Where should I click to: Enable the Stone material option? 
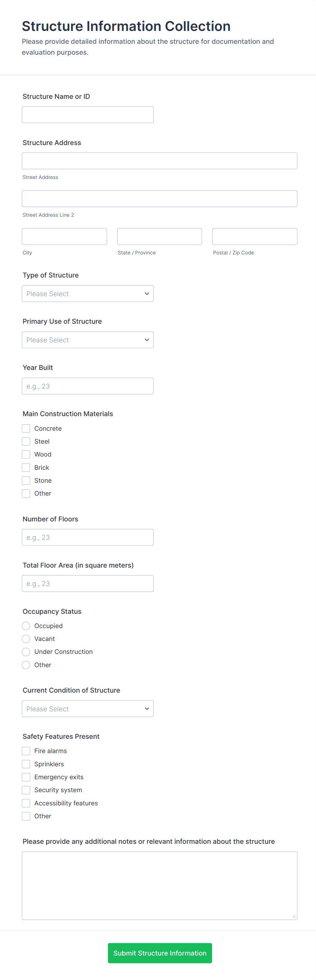[x=26, y=480]
